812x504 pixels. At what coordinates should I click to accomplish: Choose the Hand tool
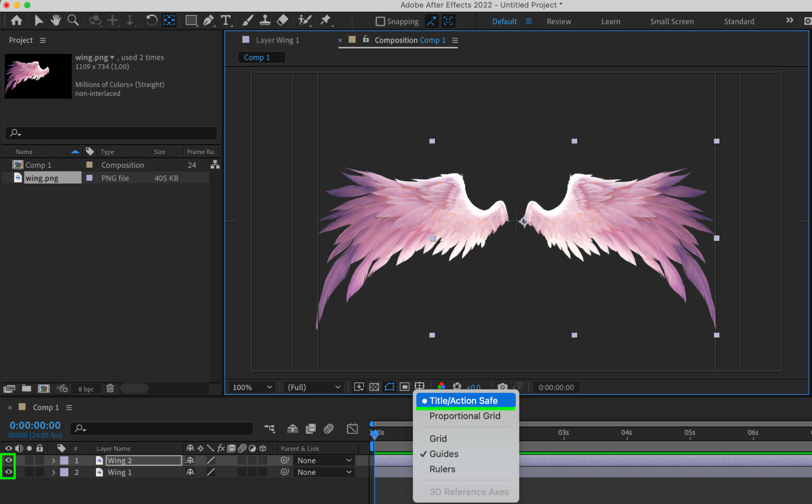(56, 20)
